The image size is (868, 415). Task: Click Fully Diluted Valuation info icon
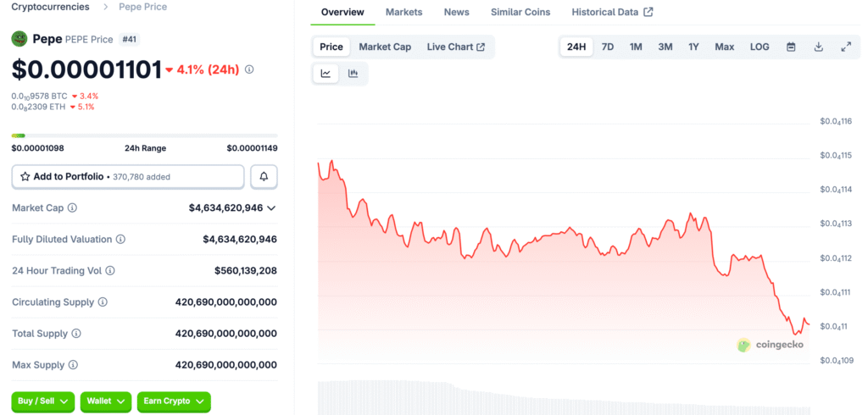[120, 240]
